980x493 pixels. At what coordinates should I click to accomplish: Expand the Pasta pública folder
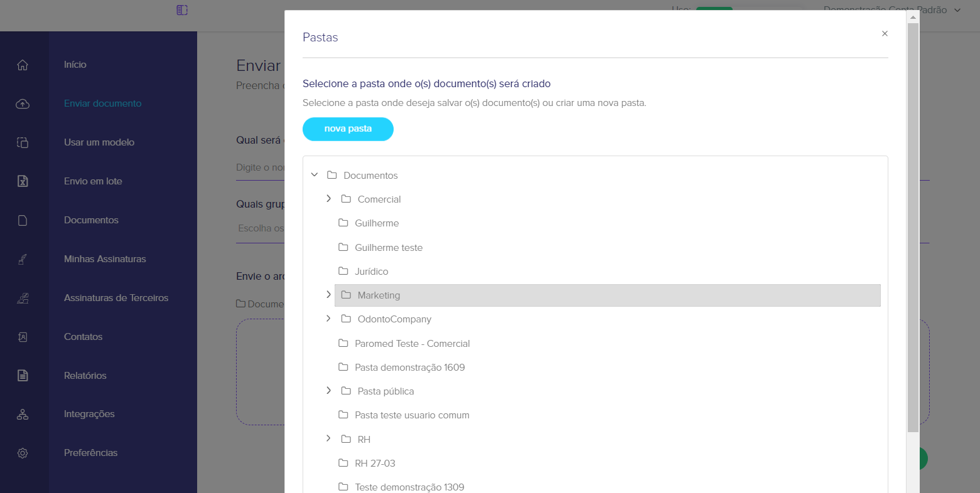pyautogui.click(x=328, y=390)
